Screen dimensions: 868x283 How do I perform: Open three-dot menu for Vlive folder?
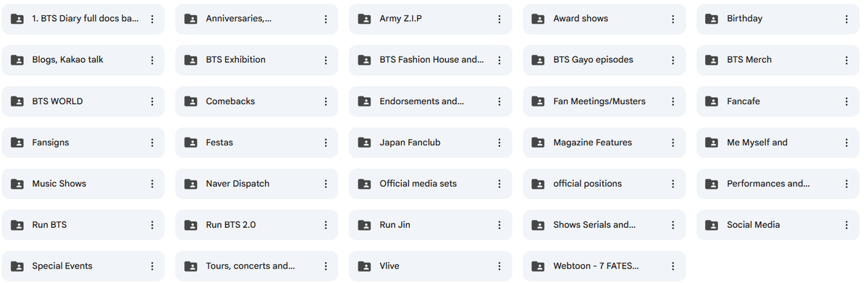tap(500, 266)
